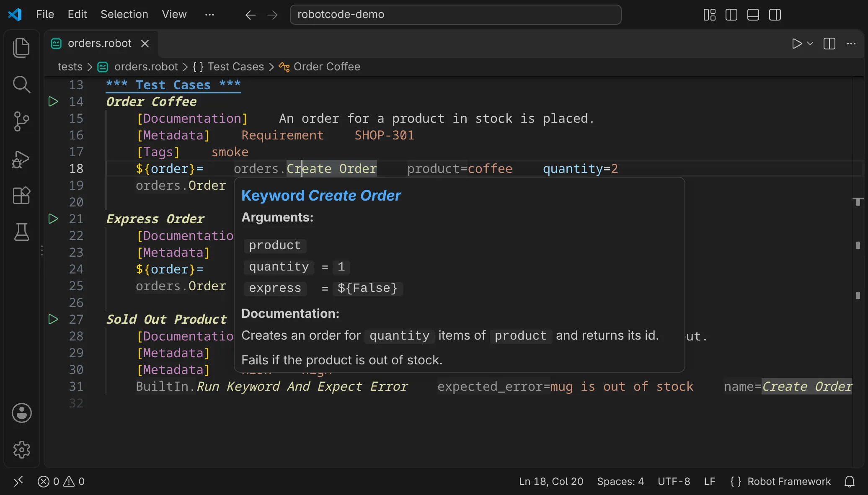Click the express argument in hover
The width and height of the screenshot is (868, 495).
pos(275,288)
